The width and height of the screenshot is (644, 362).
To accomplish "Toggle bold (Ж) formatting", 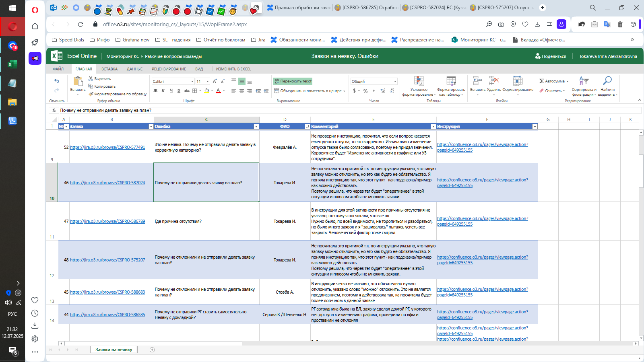I will pos(155,91).
